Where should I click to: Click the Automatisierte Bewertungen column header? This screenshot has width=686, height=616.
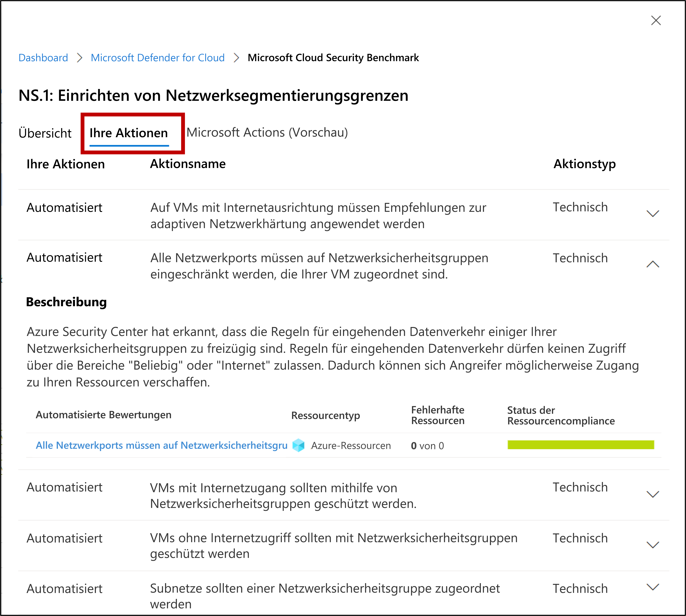(103, 415)
